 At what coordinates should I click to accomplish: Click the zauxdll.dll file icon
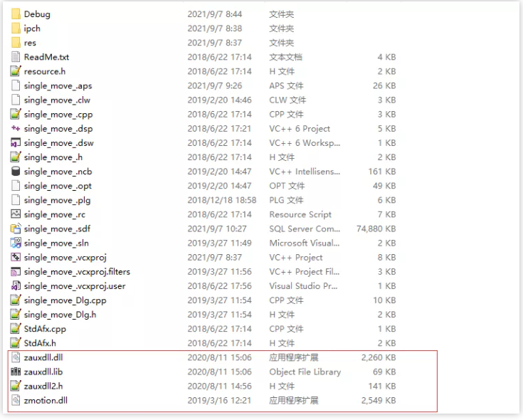point(16,357)
